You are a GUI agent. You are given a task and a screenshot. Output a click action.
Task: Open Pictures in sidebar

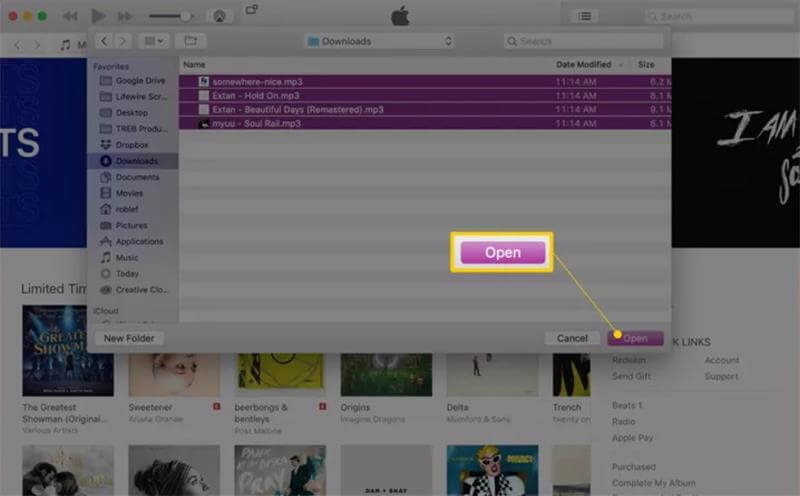(124, 225)
